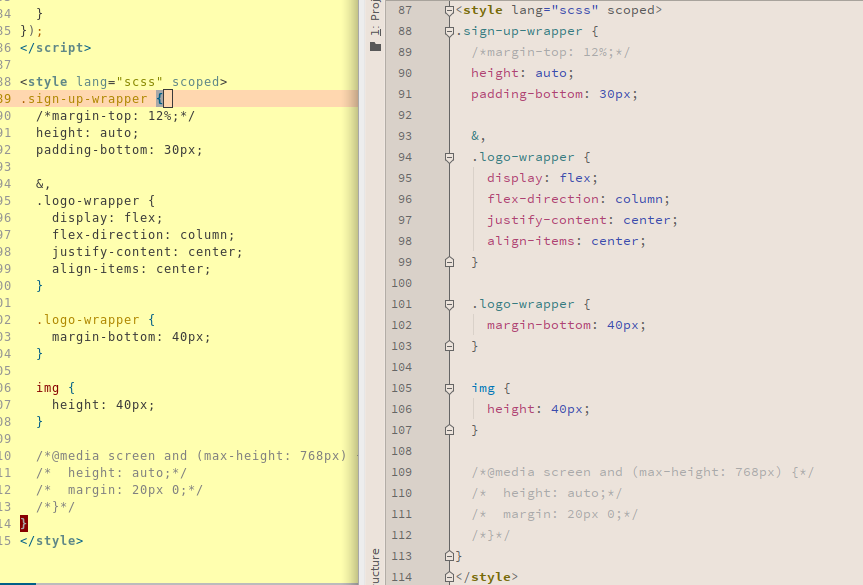Click '<style lang="scss" scoped>' in the right editor
This screenshot has width=863, height=585.
pyautogui.click(x=559, y=10)
